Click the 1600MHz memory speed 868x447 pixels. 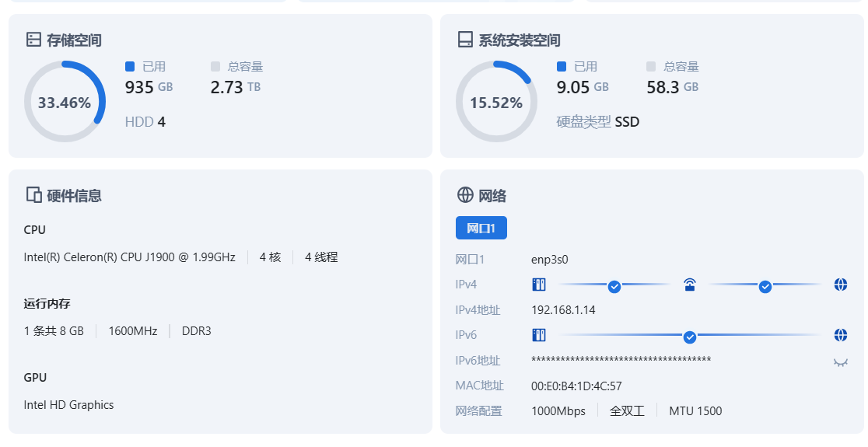133,331
